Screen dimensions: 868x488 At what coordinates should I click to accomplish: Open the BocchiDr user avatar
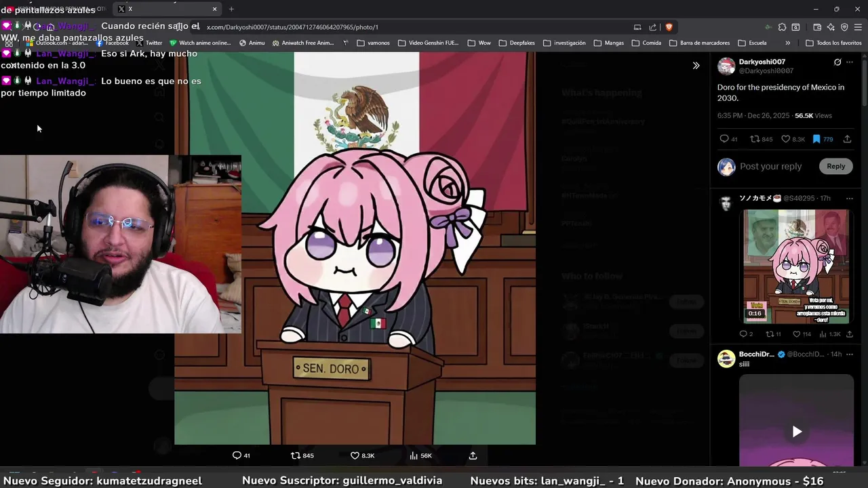(726, 359)
